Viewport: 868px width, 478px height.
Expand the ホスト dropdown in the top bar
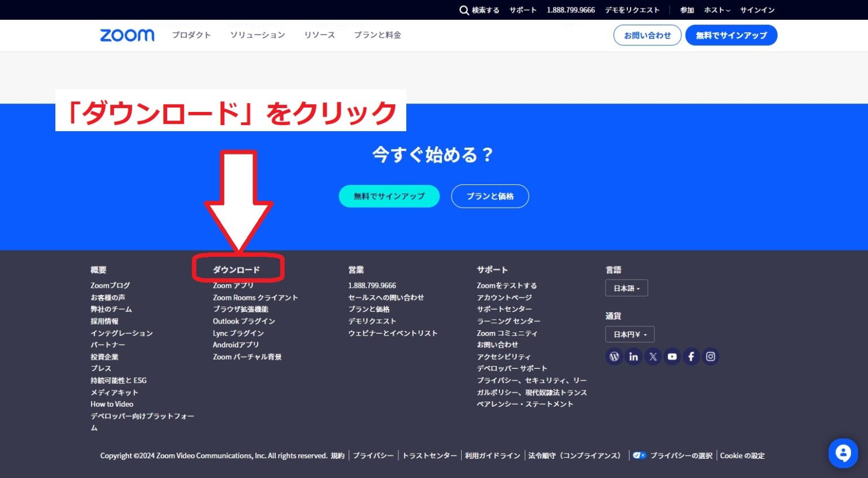coord(716,10)
